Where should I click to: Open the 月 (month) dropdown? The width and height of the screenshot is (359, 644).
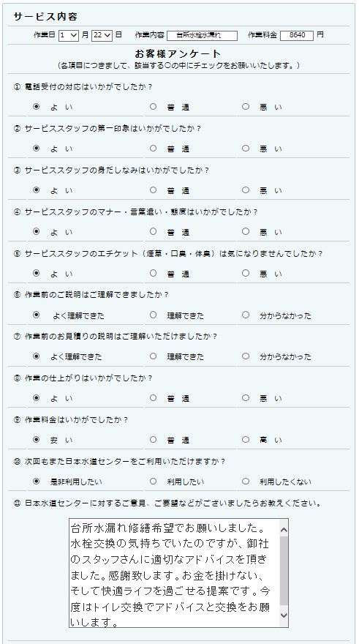(69, 35)
